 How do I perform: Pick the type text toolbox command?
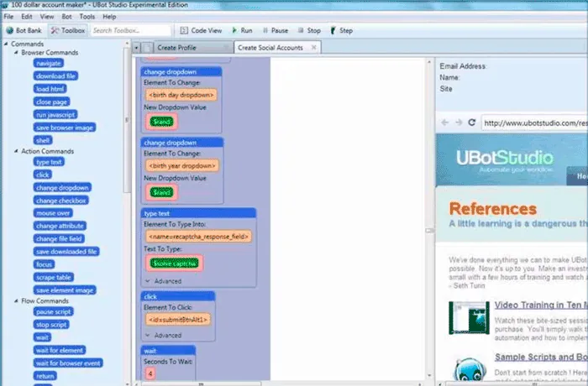[49, 162]
